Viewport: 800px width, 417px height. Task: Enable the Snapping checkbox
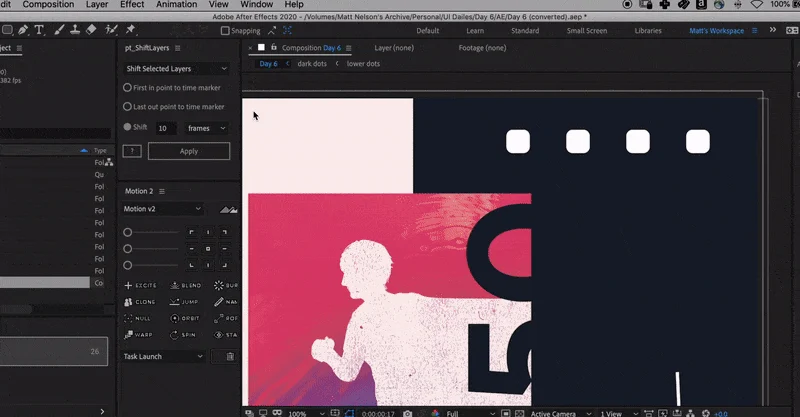coord(225,31)
